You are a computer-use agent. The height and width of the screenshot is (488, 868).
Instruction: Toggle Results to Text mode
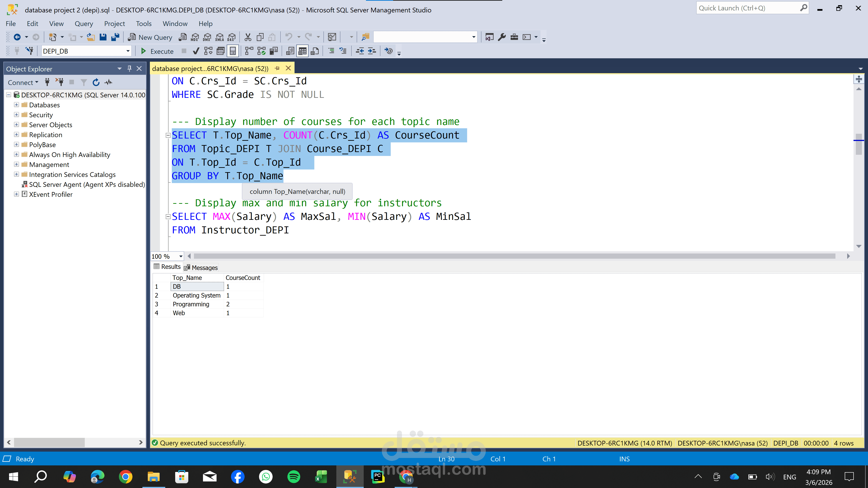[x=290, y=51]
